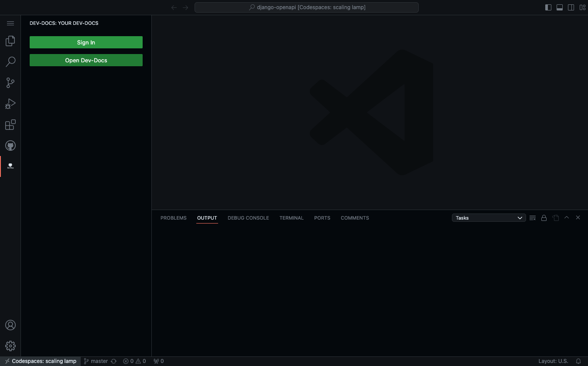The width and height of the screenshot is (588, 366).
Task: Switch to the Terminal tab
Action: (x=291, y=218)
